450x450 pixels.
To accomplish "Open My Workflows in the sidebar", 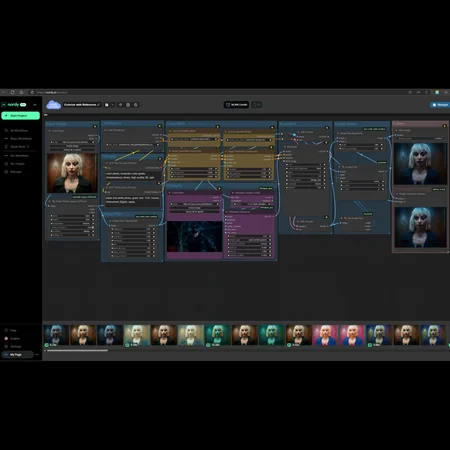I will [x=19, y=156].
